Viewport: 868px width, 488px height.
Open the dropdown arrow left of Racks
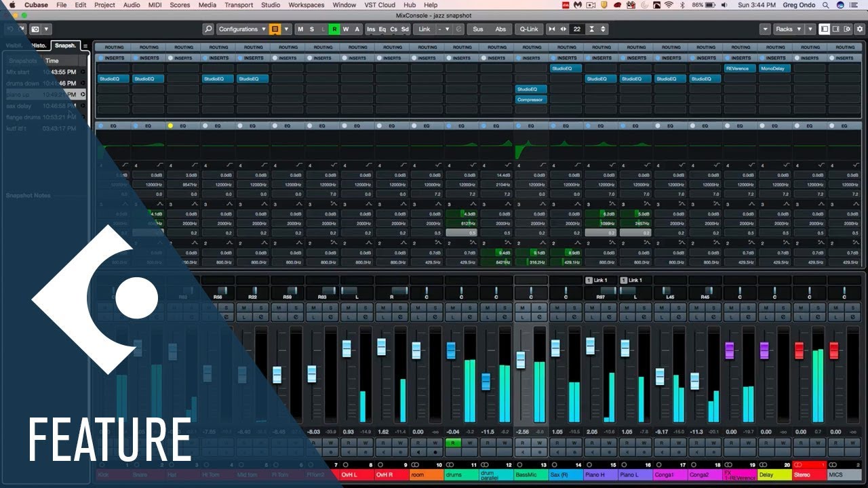point(765,29)
